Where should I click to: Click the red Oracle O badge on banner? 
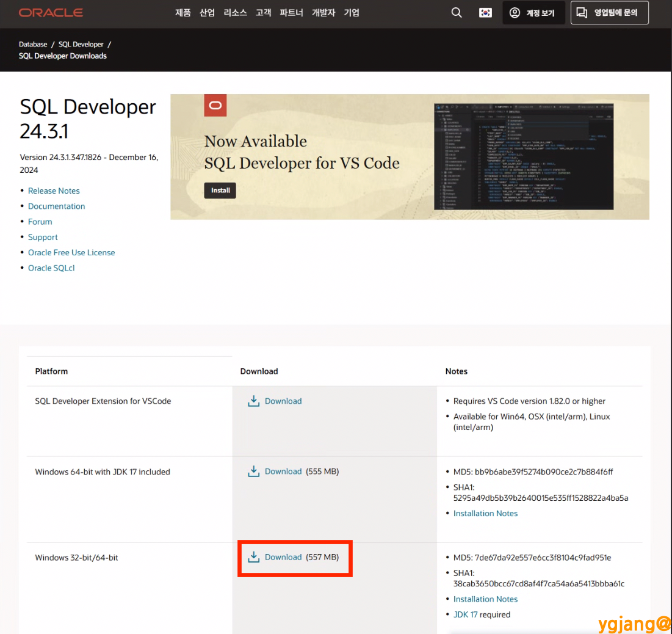[x=215, y=105]
